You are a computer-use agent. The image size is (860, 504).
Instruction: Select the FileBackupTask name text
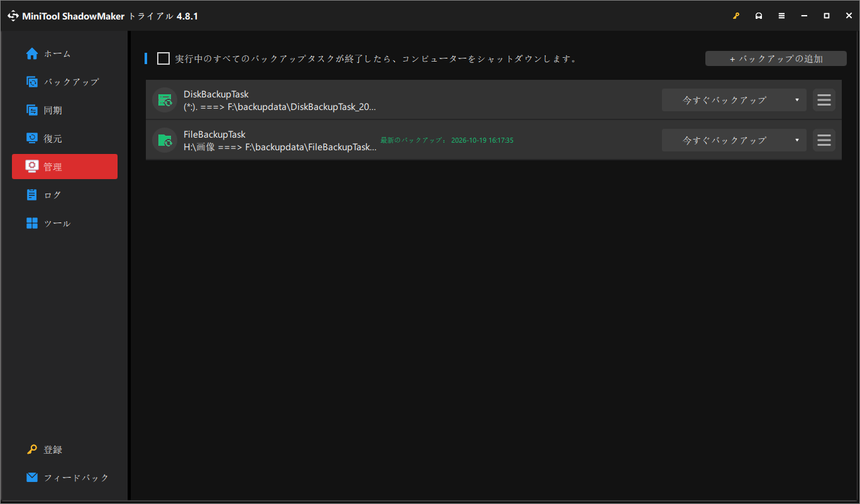point(214,134)
